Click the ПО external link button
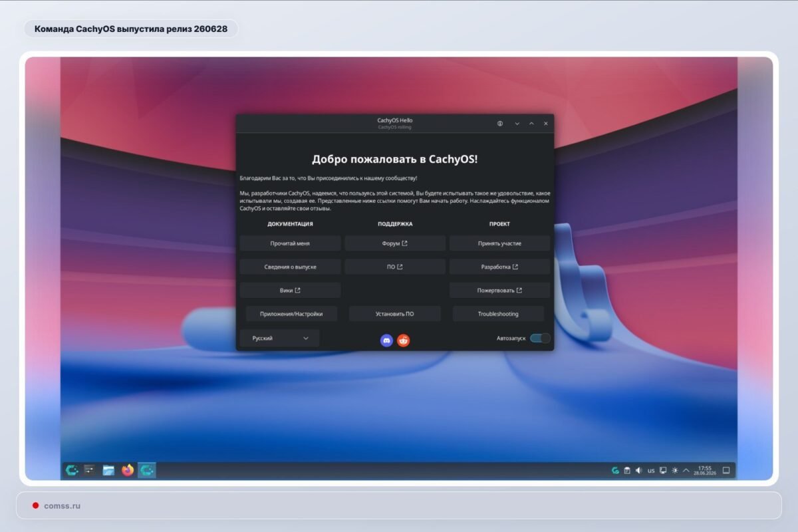Viewport: 798px width, 532px height. click(x=395, y=267)
